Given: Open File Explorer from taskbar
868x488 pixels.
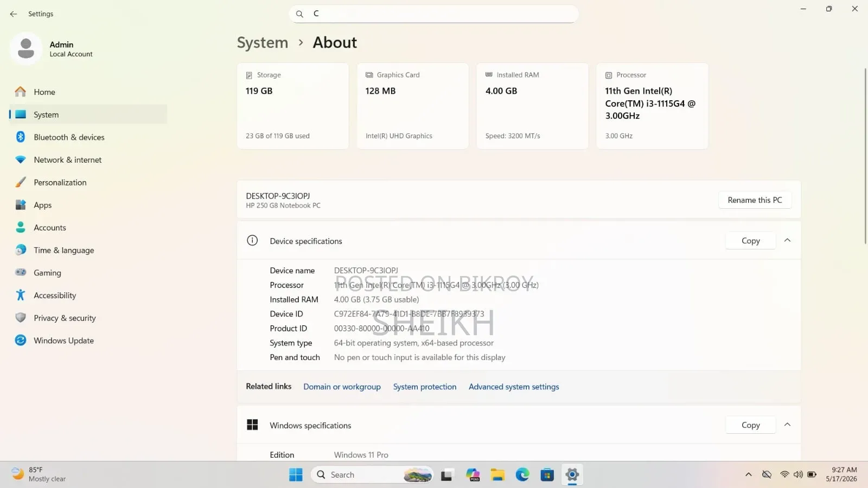Looking at the screenshot, I should click(497, 475).
